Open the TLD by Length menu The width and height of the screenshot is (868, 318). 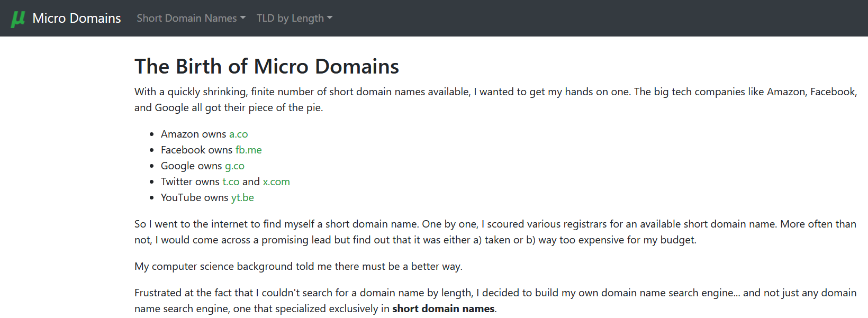tap(294, 19)
